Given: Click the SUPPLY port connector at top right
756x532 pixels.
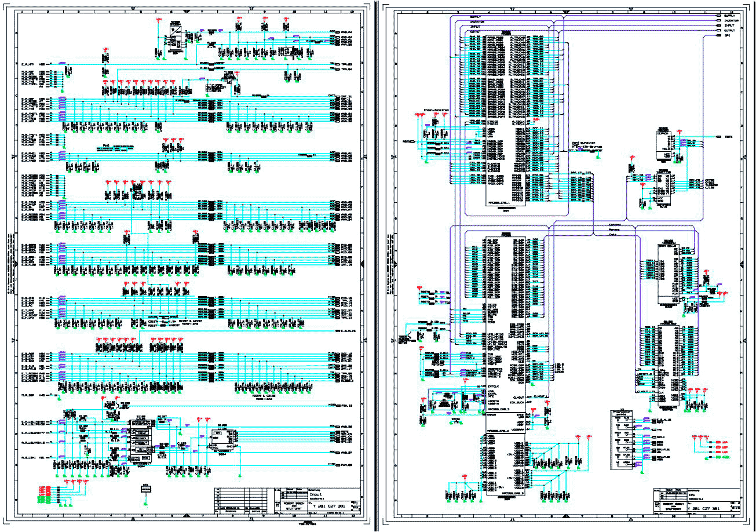Looking at the screenshot, I should 718,16.
